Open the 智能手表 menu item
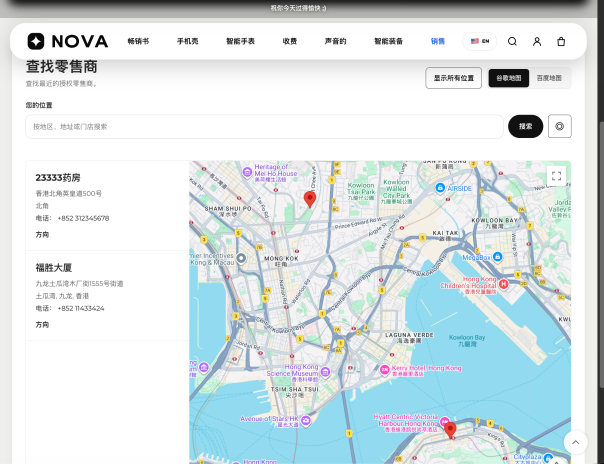The image size is (604, 464). tap(240, 41)
